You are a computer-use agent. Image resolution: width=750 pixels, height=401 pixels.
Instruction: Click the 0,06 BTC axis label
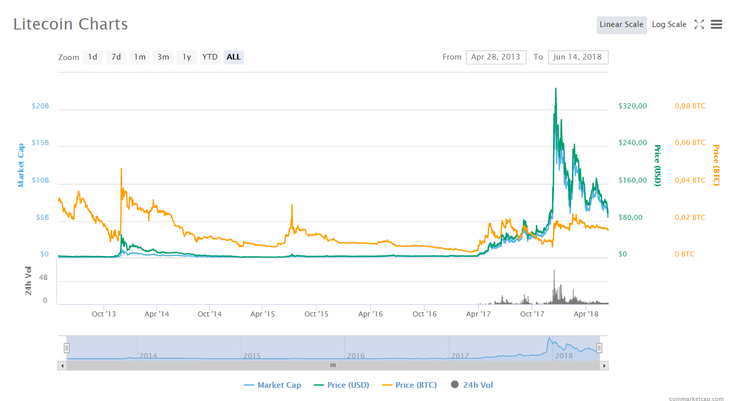[x=690, y=143]
